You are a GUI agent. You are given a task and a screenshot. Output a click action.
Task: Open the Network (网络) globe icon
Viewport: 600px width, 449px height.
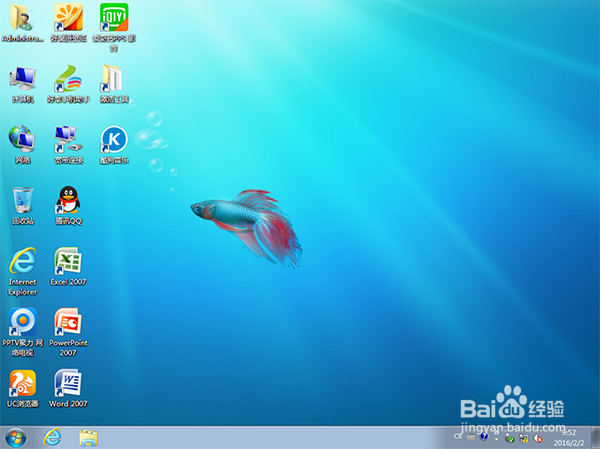tap(23, 145)
